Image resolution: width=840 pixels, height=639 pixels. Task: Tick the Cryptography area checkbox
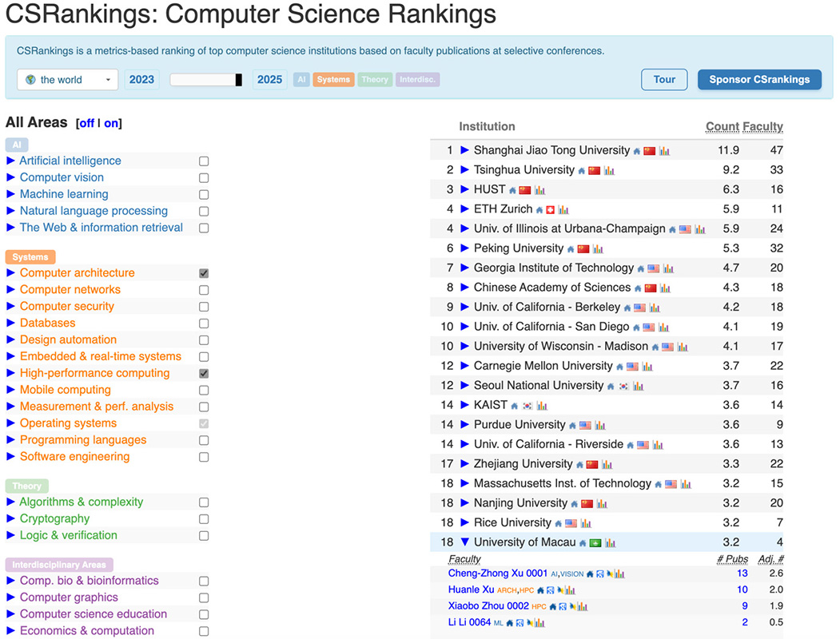click(x=204, y=519)
